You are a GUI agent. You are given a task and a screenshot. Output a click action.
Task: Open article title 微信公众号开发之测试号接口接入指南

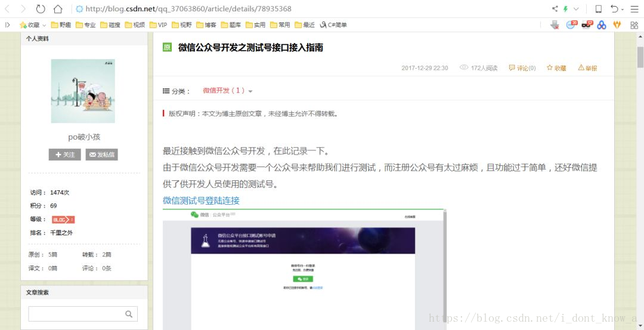[x=250, y=48]
